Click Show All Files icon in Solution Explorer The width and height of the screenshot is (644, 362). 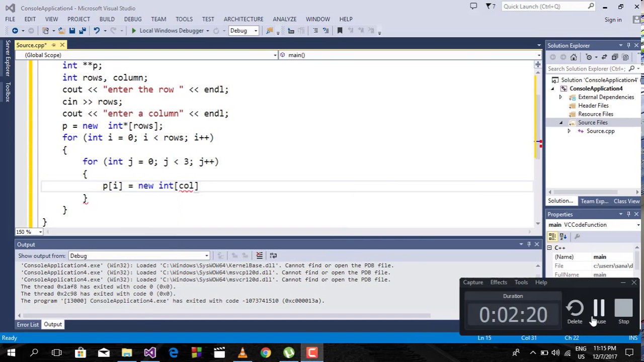pyautogui.click(x=626, y=57)
